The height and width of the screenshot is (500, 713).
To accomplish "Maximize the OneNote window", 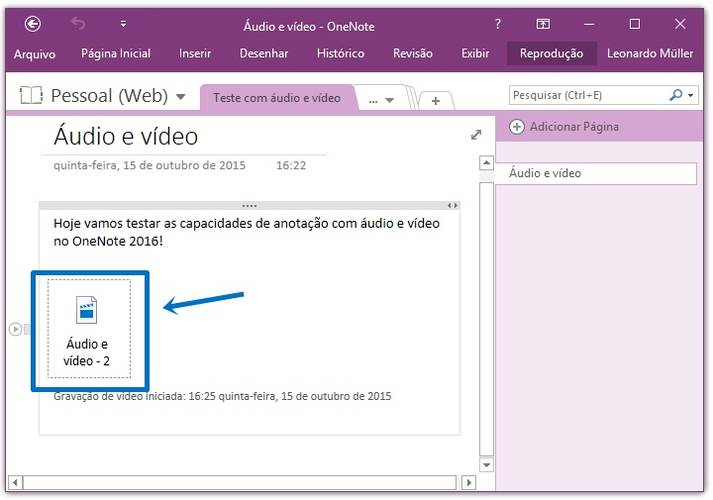I will (x=635, y=24).
